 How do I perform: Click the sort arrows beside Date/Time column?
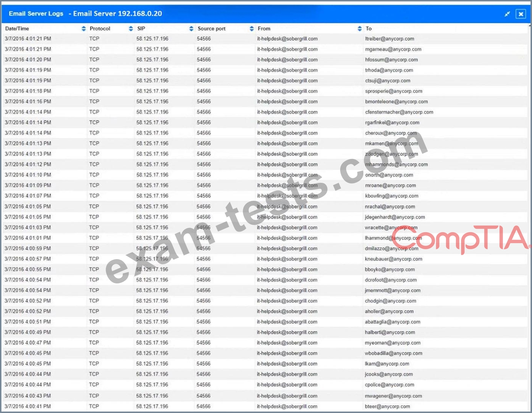pyautogui.click(x=83, y=29)
